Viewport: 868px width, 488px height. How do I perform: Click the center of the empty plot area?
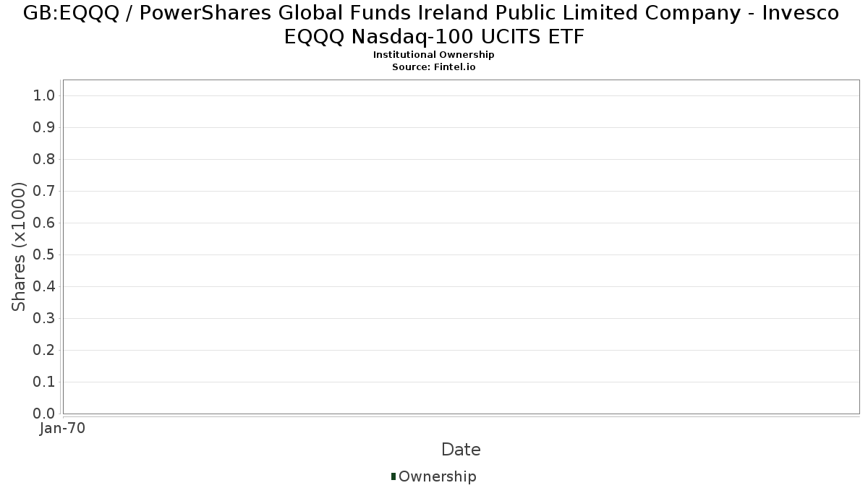pos(461,247)
